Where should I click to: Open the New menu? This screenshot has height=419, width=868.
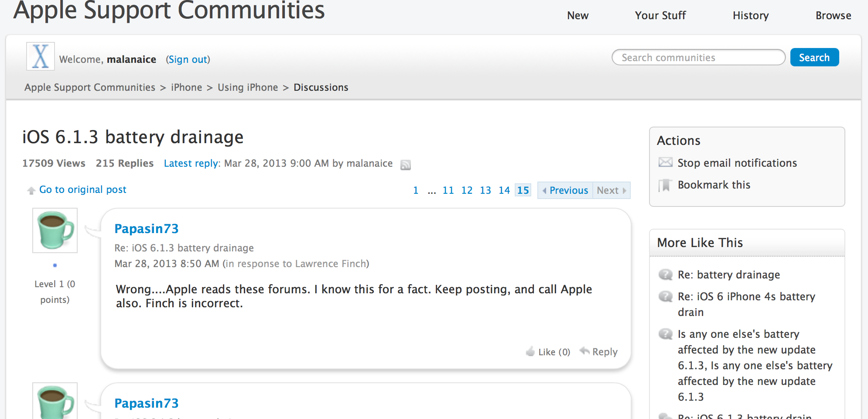[x=578, y=16]
